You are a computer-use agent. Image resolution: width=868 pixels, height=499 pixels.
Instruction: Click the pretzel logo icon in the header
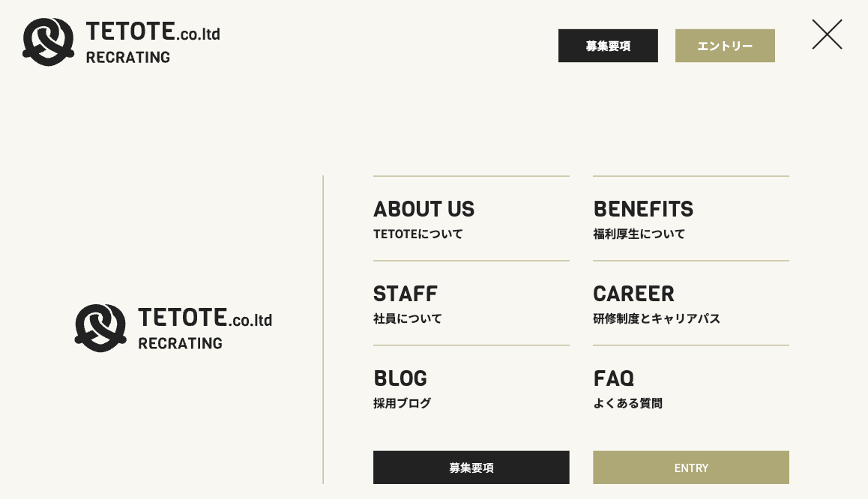48,41
